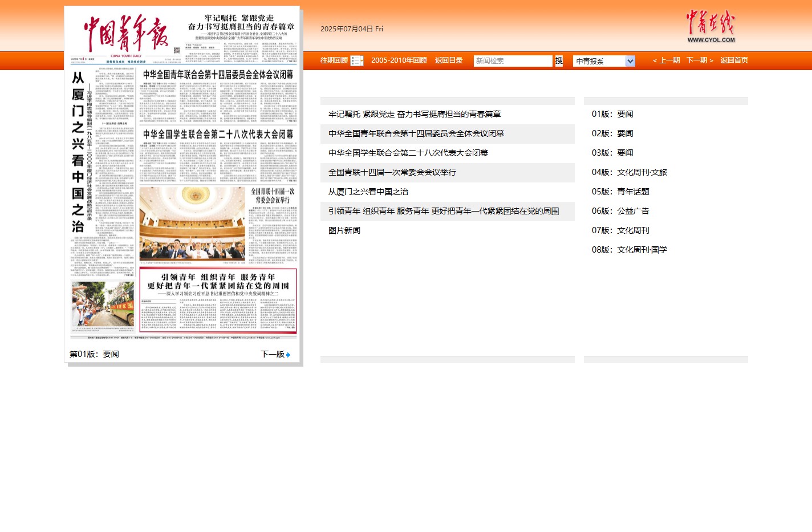The height and width of the screenshot is (532, 812).
Task: Select page 08版：文化周刊·国学
Action: pyautogui.click(x=630, y=250)
